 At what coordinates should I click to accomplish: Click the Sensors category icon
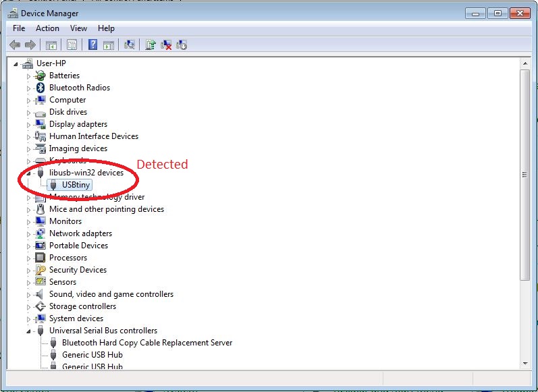40,282
